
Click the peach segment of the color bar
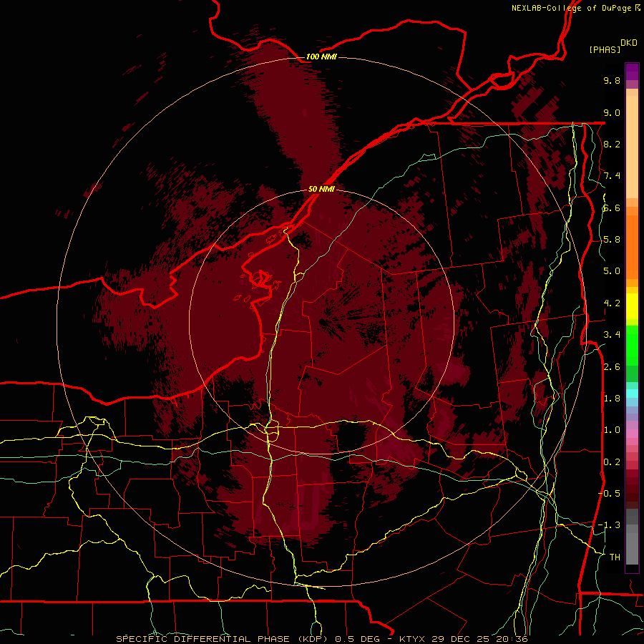(632, 147)
